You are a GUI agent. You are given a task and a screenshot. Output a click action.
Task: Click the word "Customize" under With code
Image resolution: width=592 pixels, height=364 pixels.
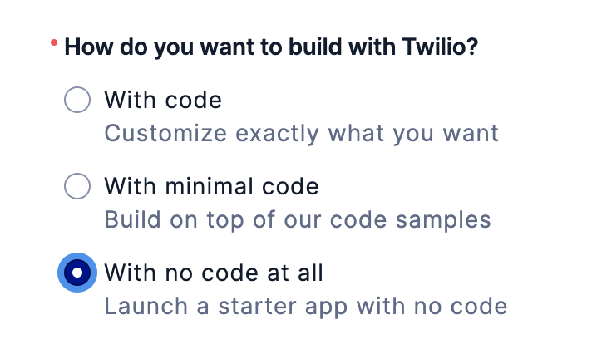165,133
